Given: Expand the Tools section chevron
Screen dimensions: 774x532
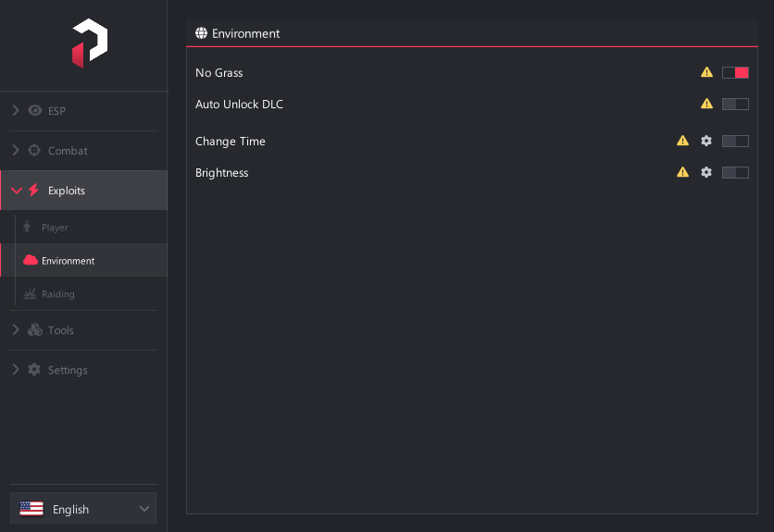Looking at the screenshot, I should [x=16, y=329].
